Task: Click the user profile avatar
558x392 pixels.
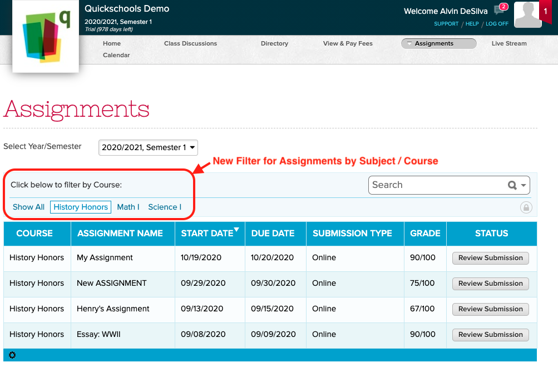Action: [527, 14]
